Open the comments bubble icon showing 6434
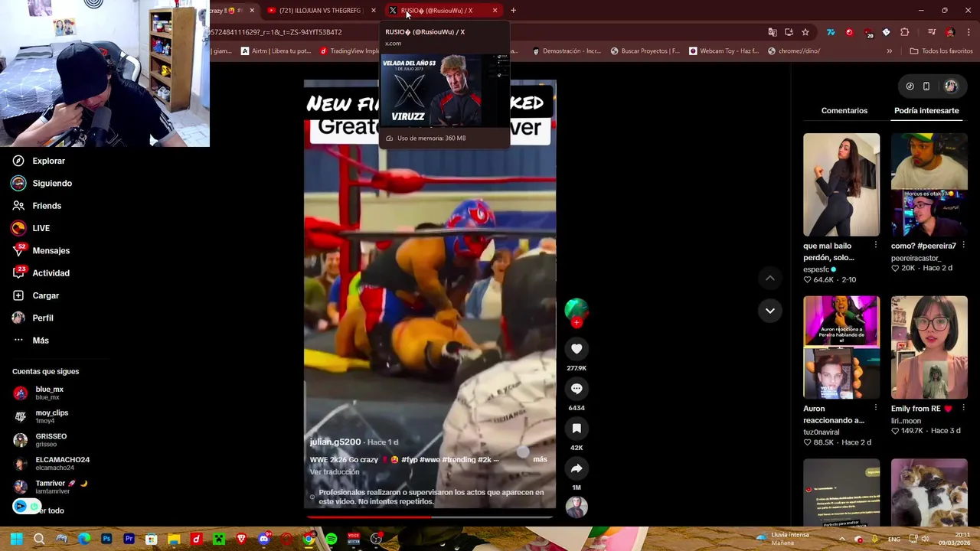The image size is (980, 551). 577,389
